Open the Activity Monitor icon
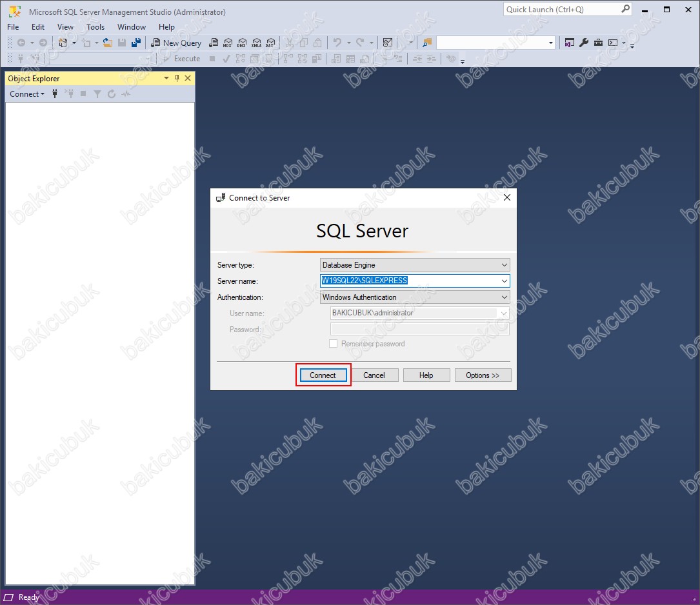Viewport: 700px width, 605px height. tap(388, 43)
